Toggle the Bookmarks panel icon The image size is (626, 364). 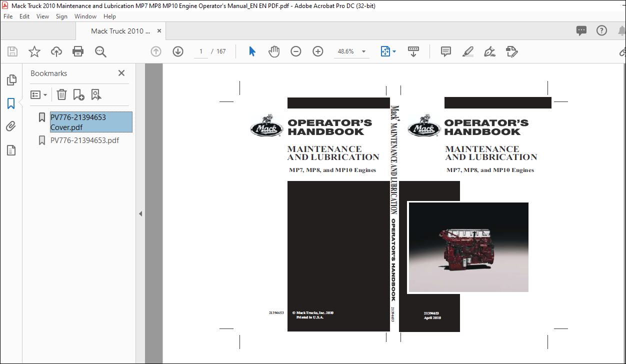(11, 103)
